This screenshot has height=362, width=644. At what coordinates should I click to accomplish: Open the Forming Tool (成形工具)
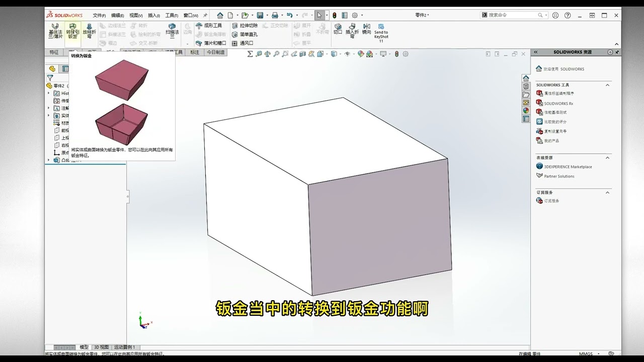click(x=209, y=26)
